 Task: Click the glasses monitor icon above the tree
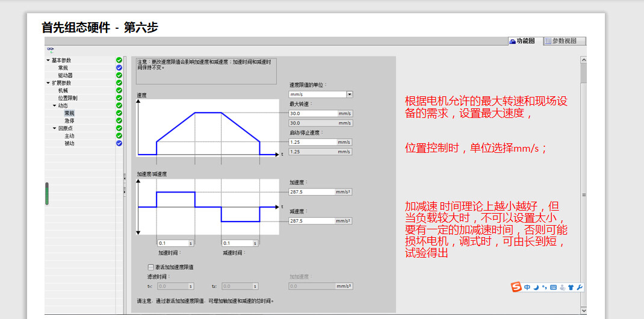(x=51, y=49)
